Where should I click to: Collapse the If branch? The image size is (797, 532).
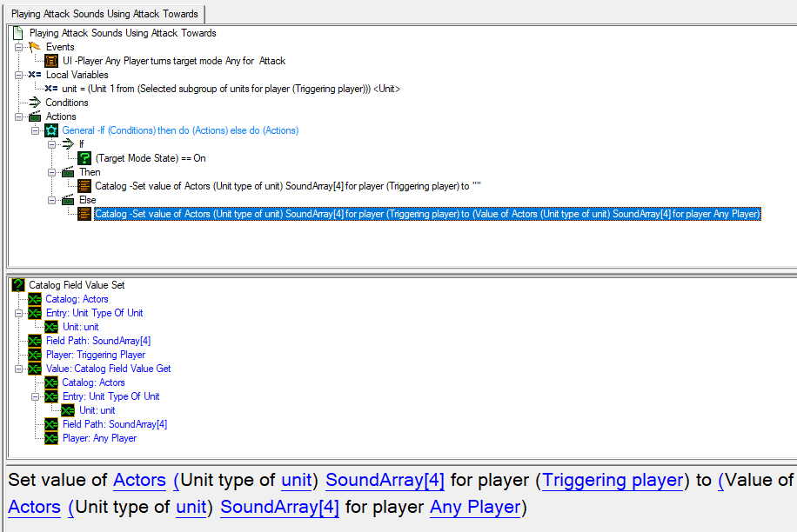pos(52,144)
